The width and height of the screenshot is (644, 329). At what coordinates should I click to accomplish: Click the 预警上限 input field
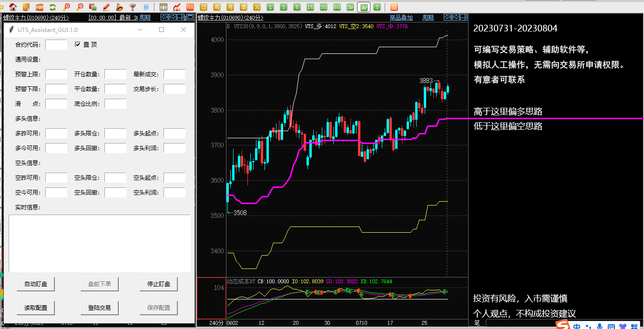coord(56,74)
